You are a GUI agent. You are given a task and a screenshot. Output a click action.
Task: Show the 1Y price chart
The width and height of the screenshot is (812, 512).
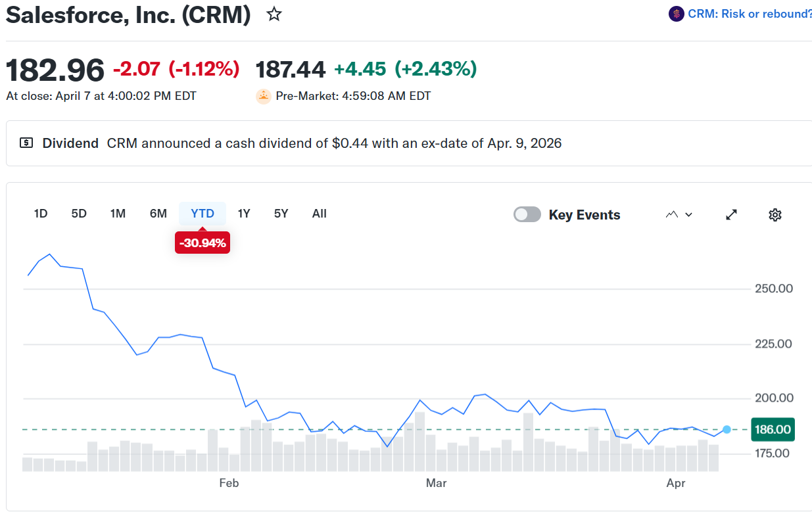coord(244,214)
